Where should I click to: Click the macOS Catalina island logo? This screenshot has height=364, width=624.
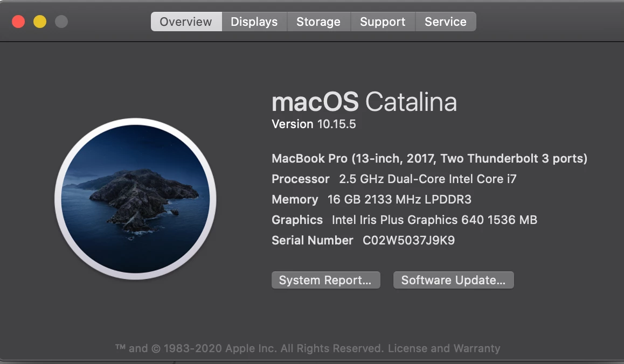[x=135, y=199]
